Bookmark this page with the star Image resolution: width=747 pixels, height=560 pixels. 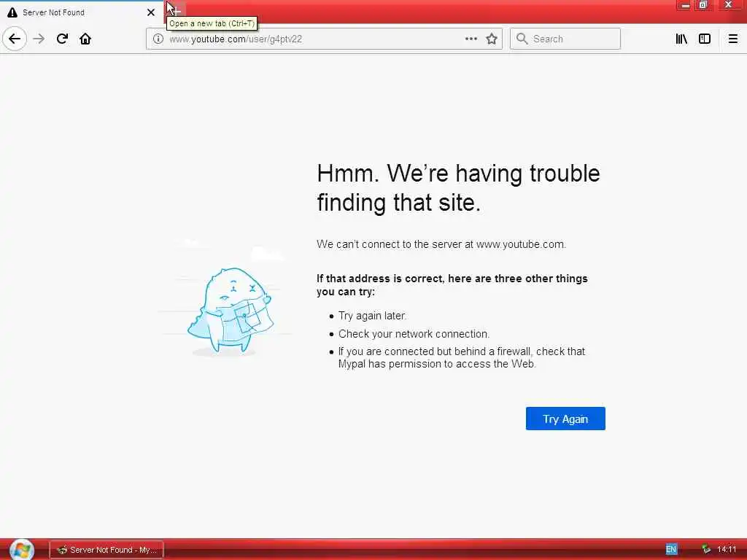tap(492, 39)
